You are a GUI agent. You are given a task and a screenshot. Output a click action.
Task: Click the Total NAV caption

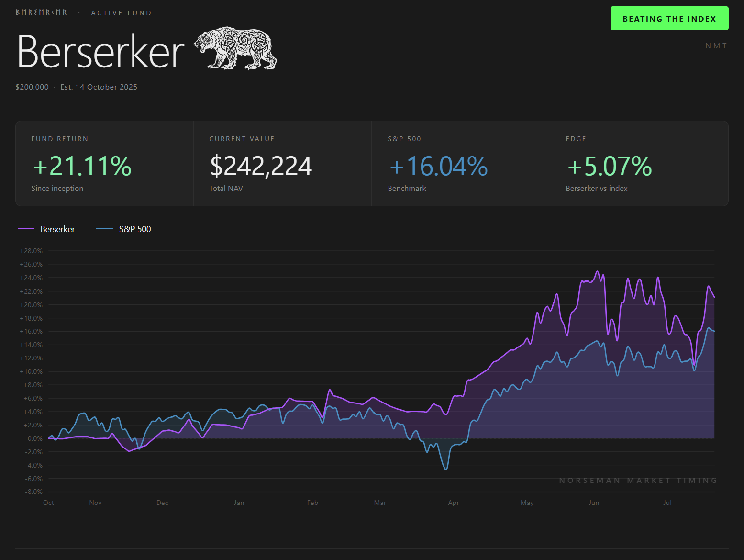tap(226, 188)
